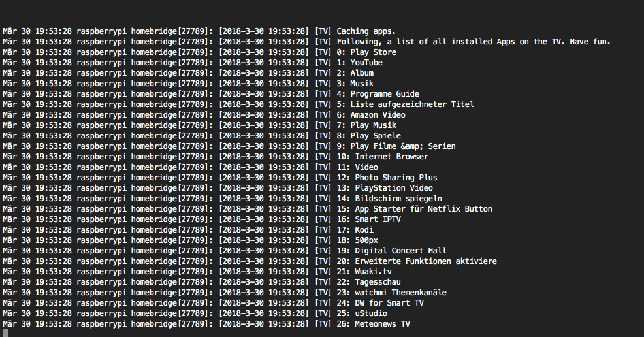Click the terminal cursor block at bottom

pyautogui.click(x=5, y=333)
